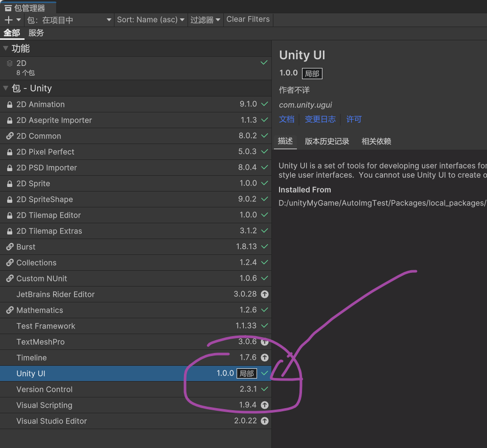Select the TextMeshPro package row
Image resolution: width=487 pixels, height=448 pixels.
135,342
